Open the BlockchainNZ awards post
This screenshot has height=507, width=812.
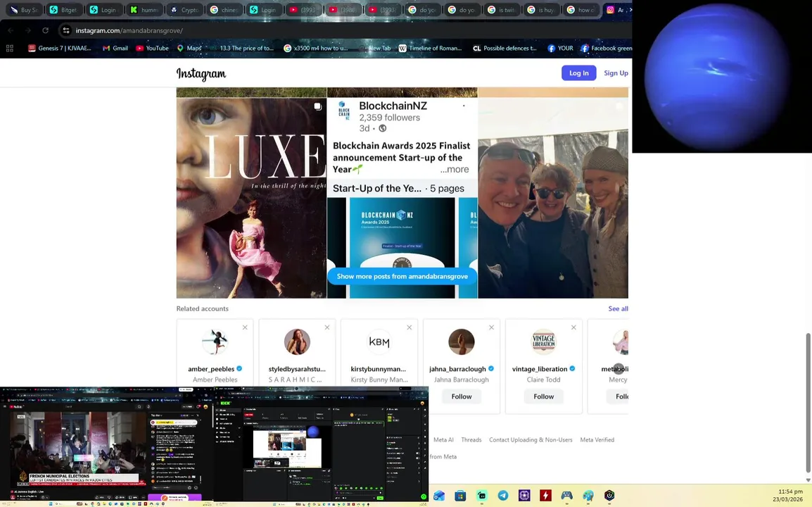(x=402, y=198)
